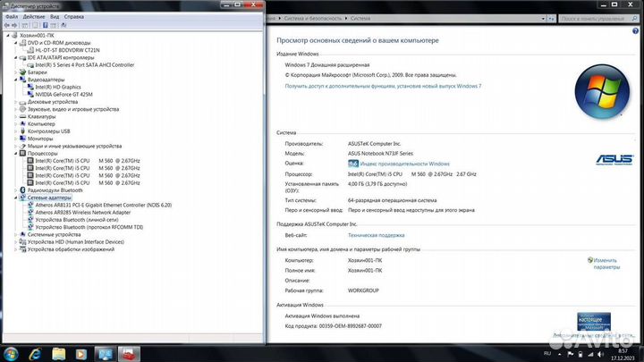Click Система и безопасность breadcrumb

point(312,19)
